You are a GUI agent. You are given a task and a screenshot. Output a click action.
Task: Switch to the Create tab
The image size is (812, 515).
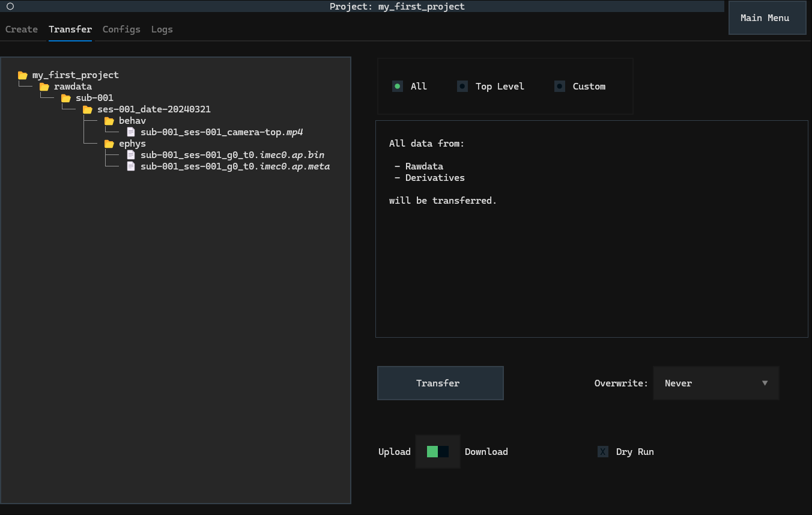pos(22,29)
